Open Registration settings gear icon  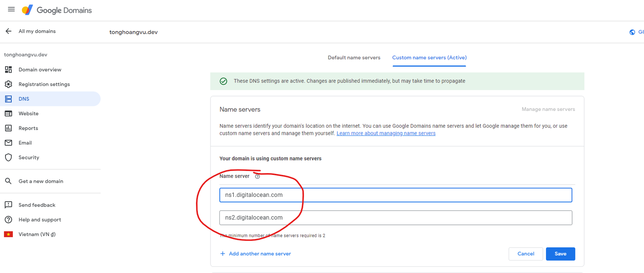point(8,84)
